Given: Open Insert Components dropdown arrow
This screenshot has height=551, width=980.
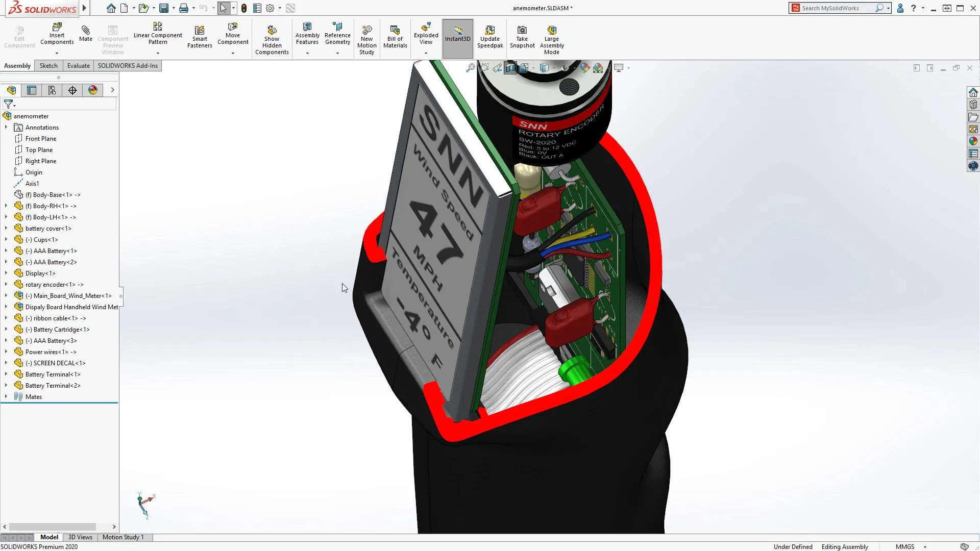Looking at the screenshot, I should 57,53.
